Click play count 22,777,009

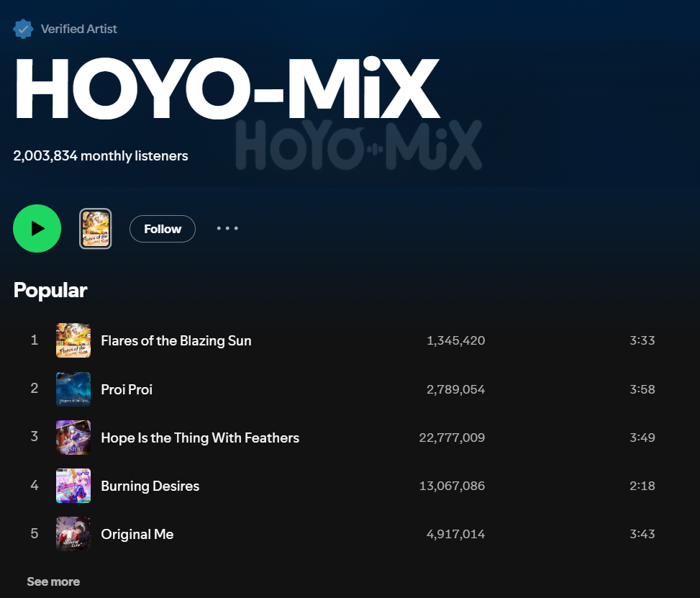452,438
